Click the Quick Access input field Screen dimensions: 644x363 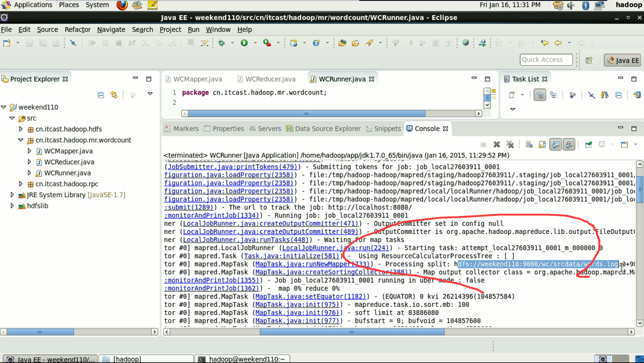546,60
